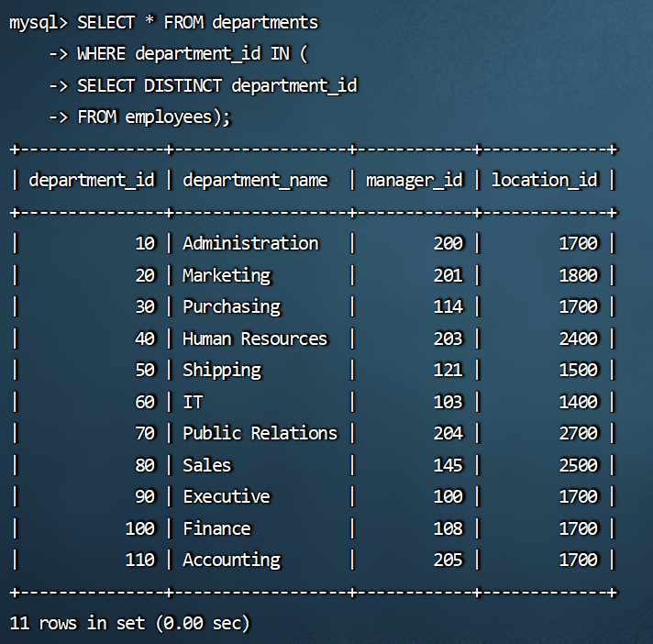Click the SELECT keyword on the mysql prompt line

105,22
